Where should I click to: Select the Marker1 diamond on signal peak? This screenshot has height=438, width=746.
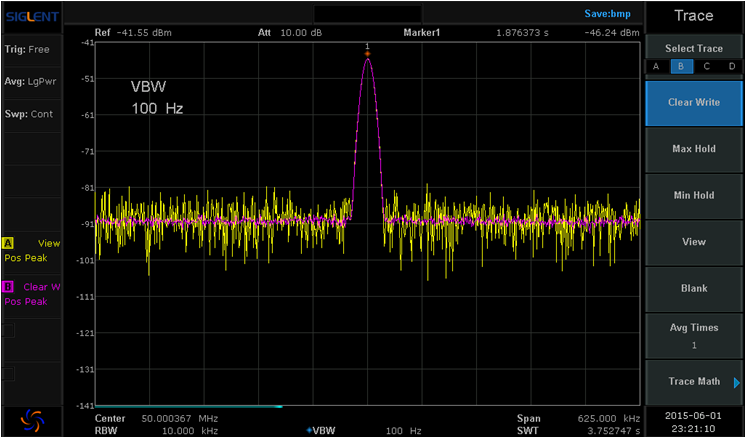coord(367,52)
